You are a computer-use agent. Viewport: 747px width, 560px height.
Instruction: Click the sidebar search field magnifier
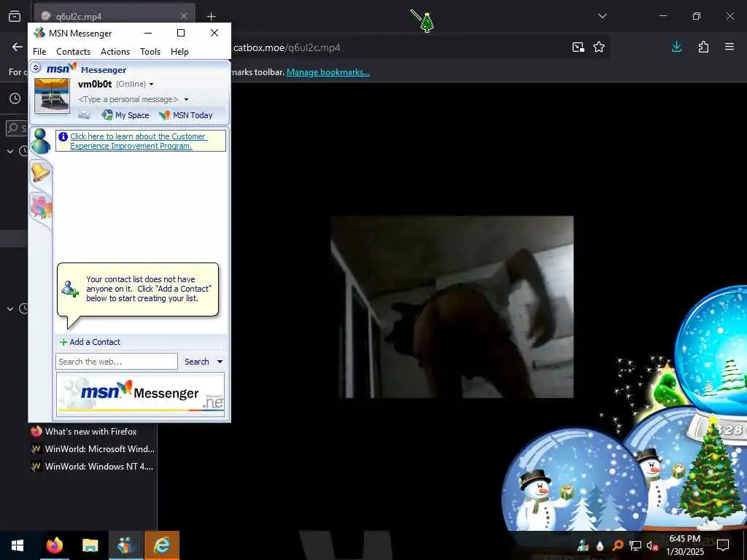click(13, 128)
